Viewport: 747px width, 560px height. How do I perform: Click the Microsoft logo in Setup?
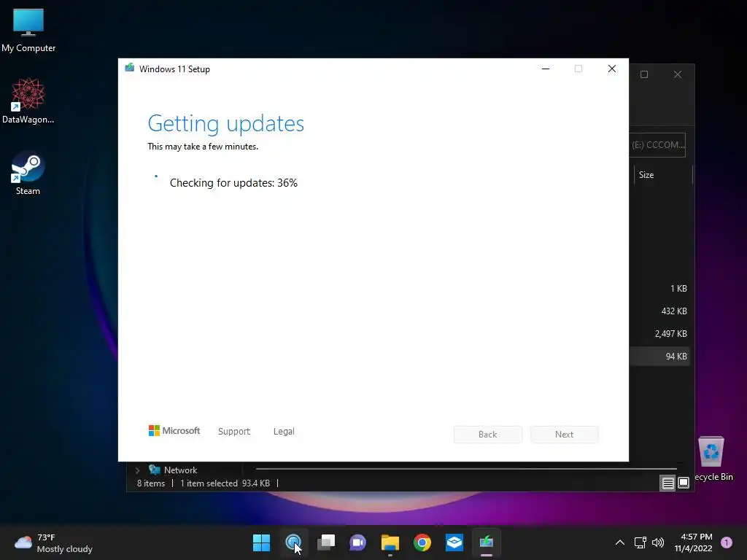pos(174,430)
